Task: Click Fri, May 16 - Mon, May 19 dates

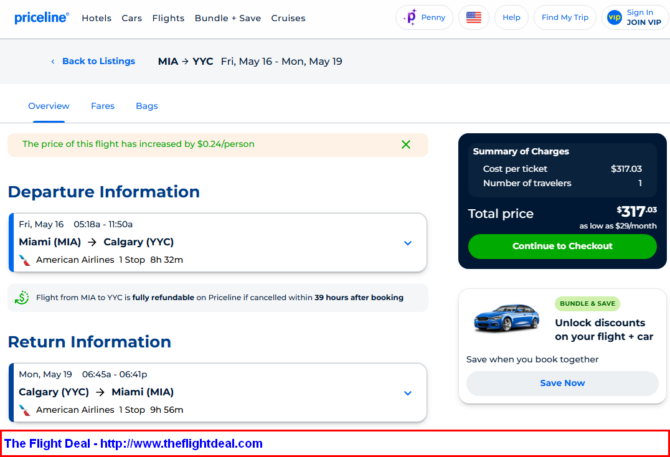Action: click(x=282, y=62)
